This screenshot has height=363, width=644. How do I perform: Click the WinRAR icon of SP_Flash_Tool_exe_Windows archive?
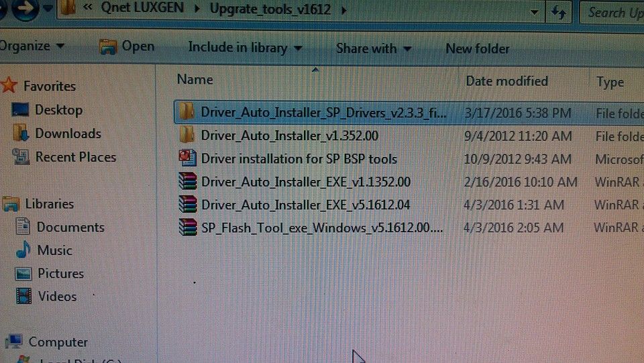[x=188, y=227]
